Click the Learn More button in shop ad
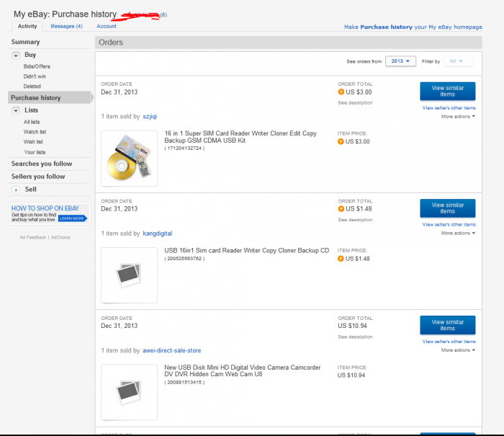Screen dimensions: 504x436 (72, 218)
